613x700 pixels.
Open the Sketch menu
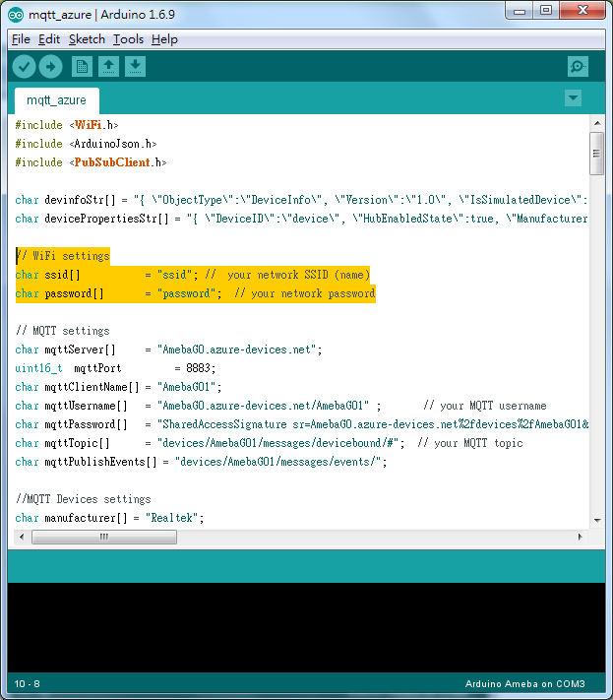[87, 39]
